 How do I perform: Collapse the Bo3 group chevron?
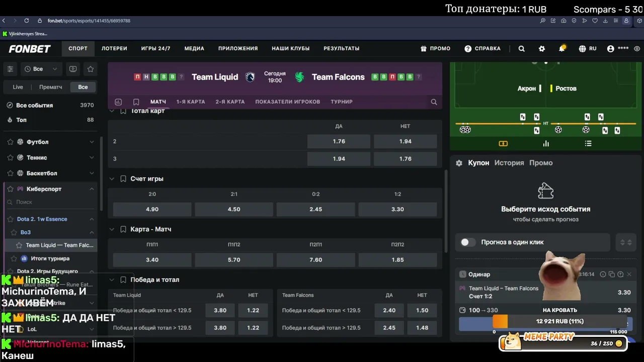click(x=92, y=232)
